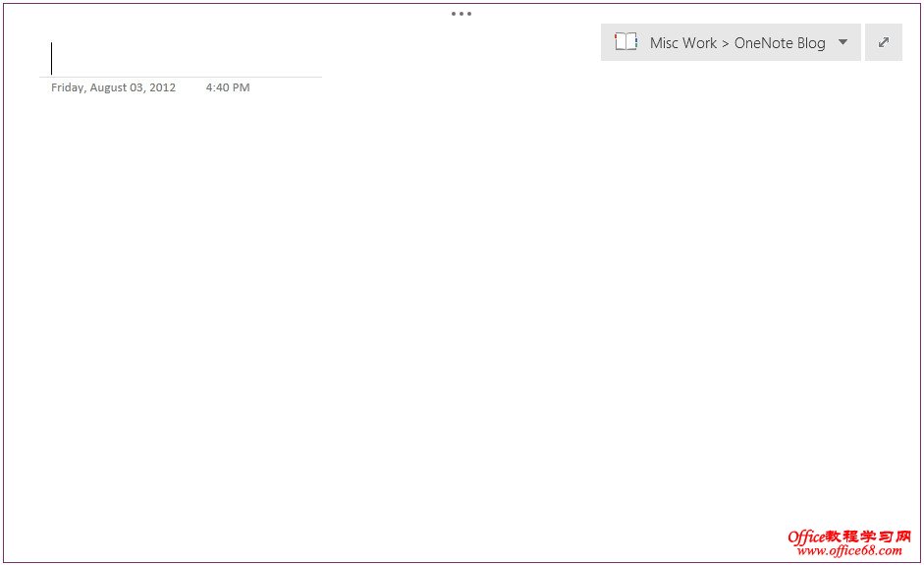Open the Misc Work > OneNote Blog location dropdown
The height and width of the screenshot is (565, 924).
pos(731,42)
